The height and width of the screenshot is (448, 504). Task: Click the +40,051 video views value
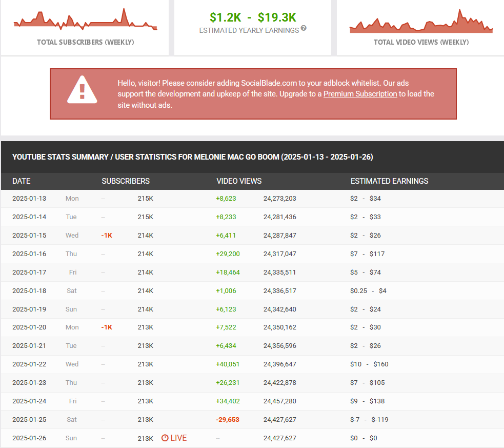click(228, 364)
